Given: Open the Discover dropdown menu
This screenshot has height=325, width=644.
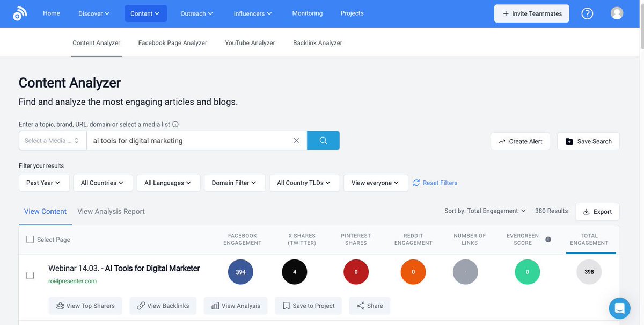Looking at the screenshot, I should tap(94, 13).
